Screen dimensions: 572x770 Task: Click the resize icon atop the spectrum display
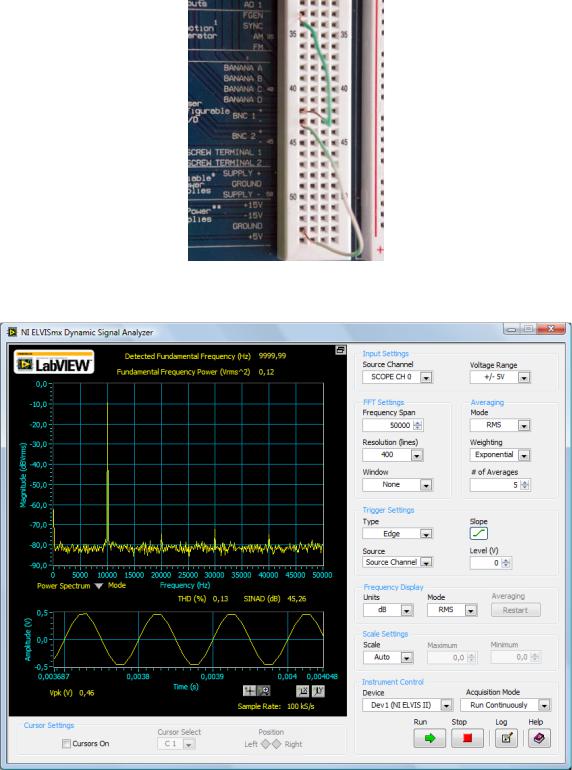(x=340, y=350)
